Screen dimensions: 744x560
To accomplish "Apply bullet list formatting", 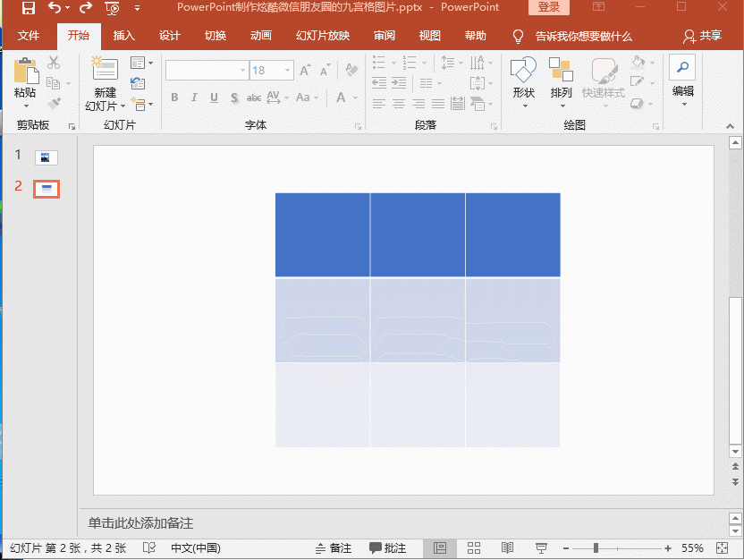I will (378, 62).
